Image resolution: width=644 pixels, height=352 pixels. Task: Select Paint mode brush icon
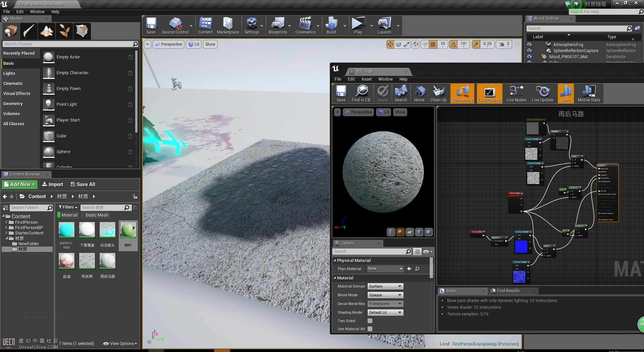click(29, 31)
